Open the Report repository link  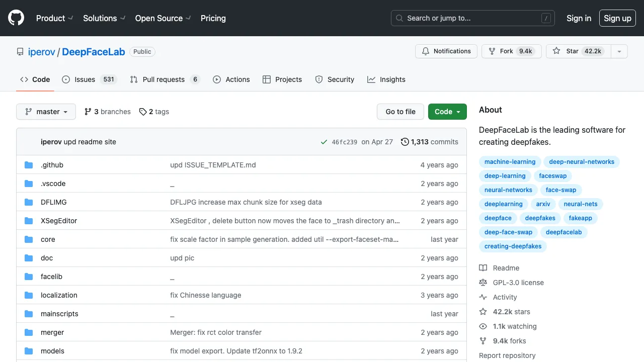click(x=507, y=355)
